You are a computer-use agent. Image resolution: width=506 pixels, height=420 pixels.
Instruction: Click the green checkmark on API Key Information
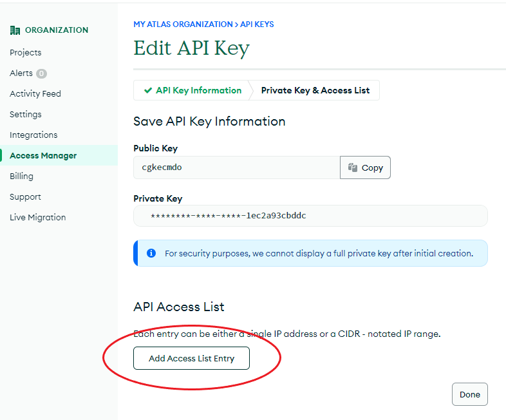(x=148, y=90)
